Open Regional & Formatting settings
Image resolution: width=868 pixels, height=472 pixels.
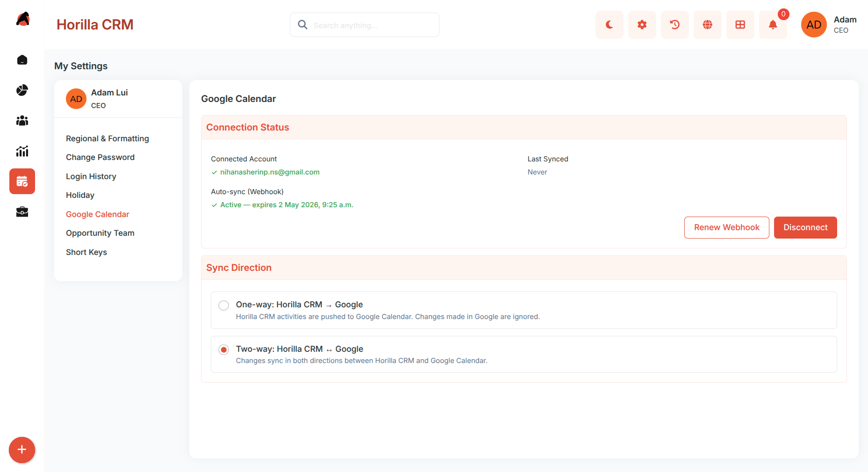108,138
